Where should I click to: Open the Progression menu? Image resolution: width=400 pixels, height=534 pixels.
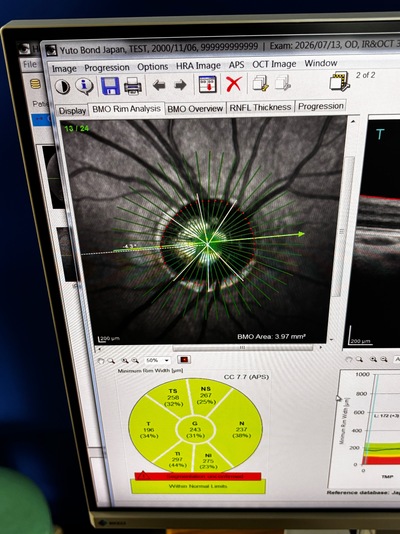pyautogui.click(x=107, y=68)
